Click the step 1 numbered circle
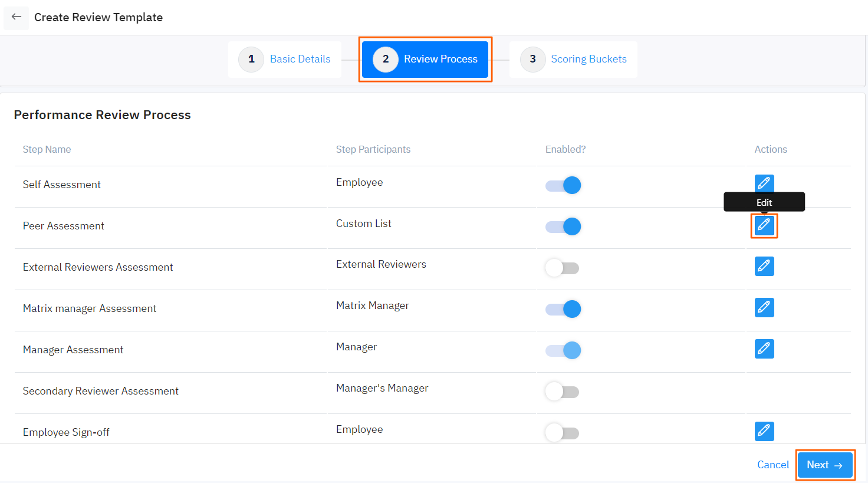This screenshot has height=483, width=868. pyautogui.click(x=251, y=58)
